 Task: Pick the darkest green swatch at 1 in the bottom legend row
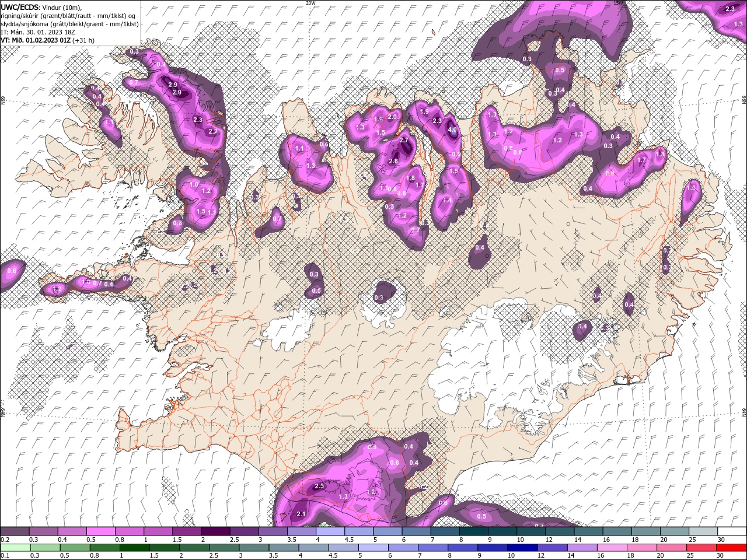tap(134, 548)
